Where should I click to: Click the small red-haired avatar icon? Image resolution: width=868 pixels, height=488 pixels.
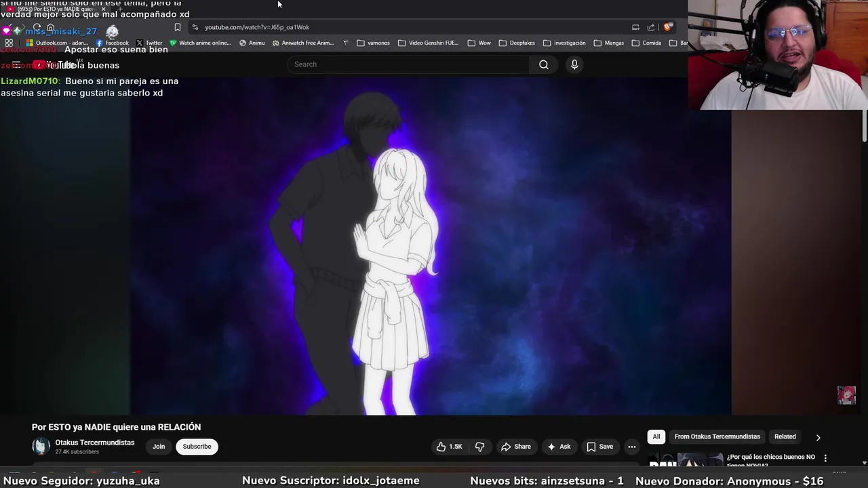coord(846,395)
